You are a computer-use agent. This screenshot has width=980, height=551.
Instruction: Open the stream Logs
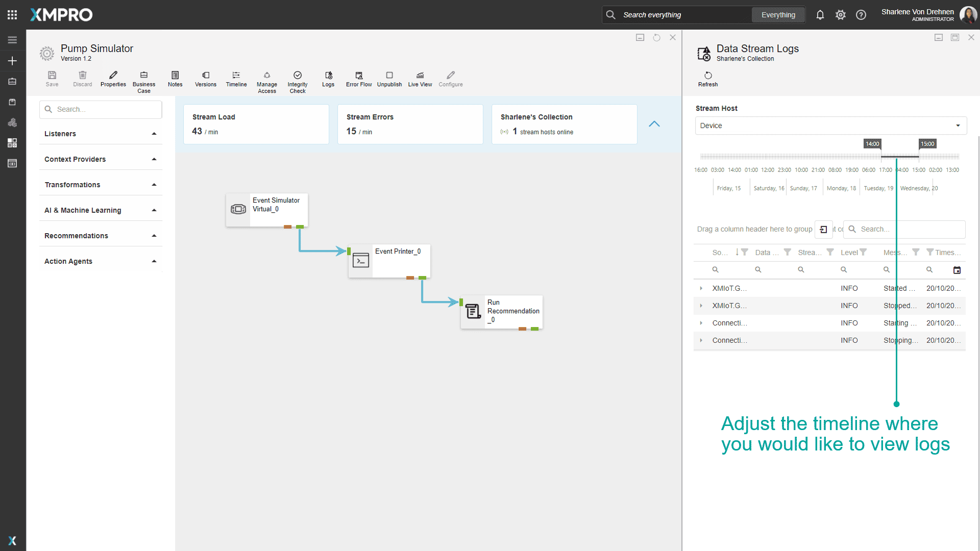coord(328,79)
